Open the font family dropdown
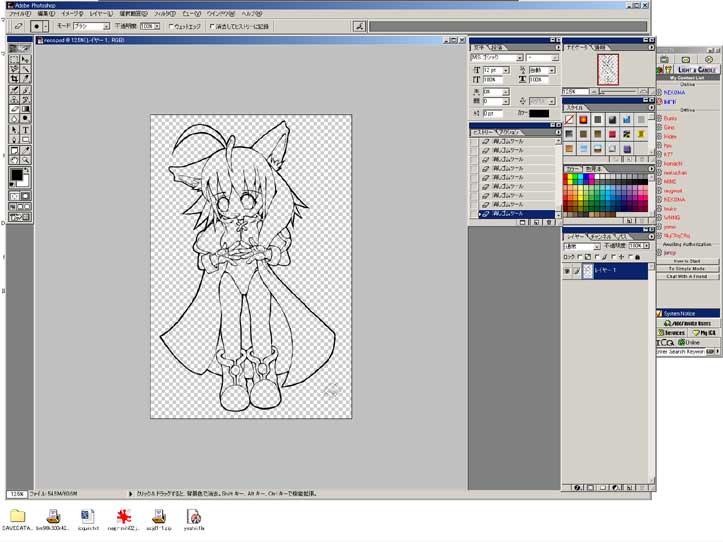Viewport: 723px width, 542px height. [x=520, y=58]
